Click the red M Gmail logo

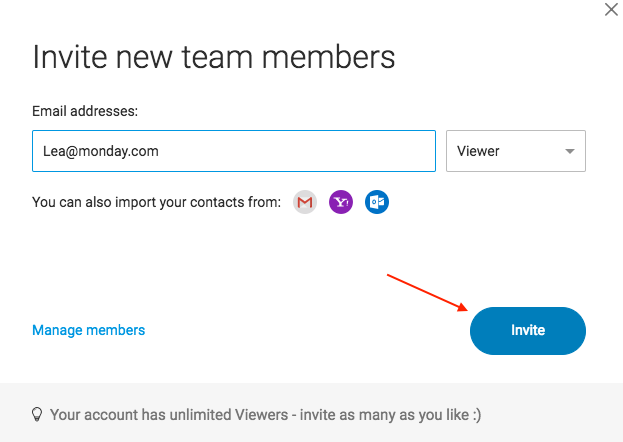[305, 202]
